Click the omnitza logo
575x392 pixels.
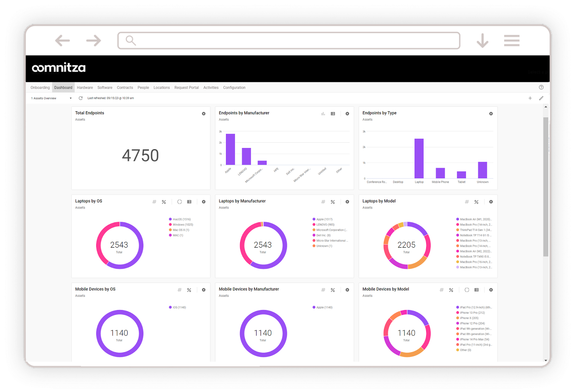pos(59,68)
